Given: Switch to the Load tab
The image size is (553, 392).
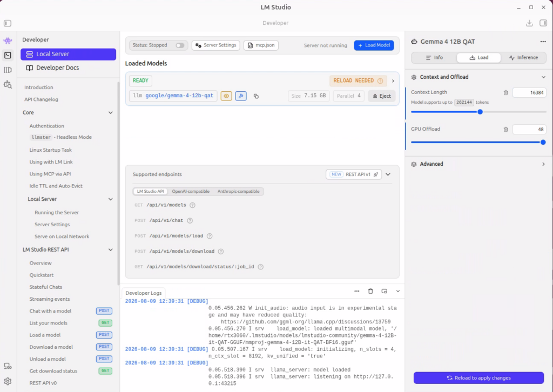Looking at the screenshot, I should [x=478, y=57].
